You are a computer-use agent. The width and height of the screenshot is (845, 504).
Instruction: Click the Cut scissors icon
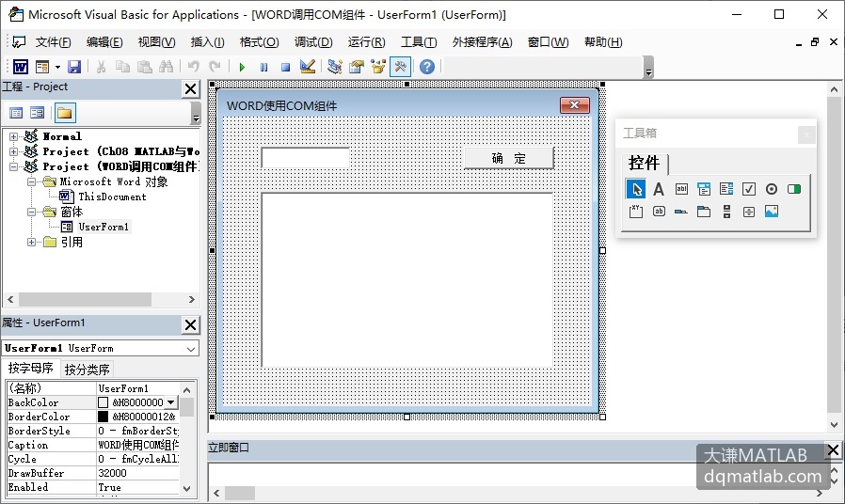(101, 67)
